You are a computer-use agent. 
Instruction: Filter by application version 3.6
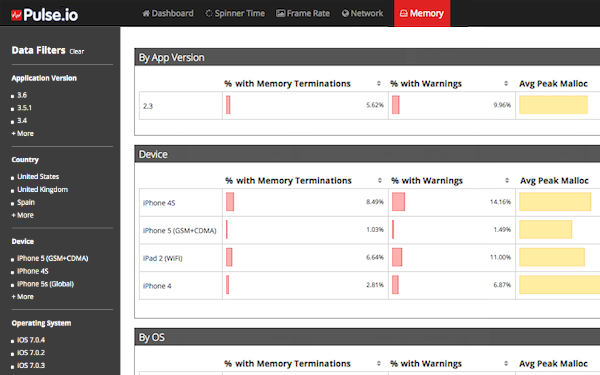click(22, 95)
